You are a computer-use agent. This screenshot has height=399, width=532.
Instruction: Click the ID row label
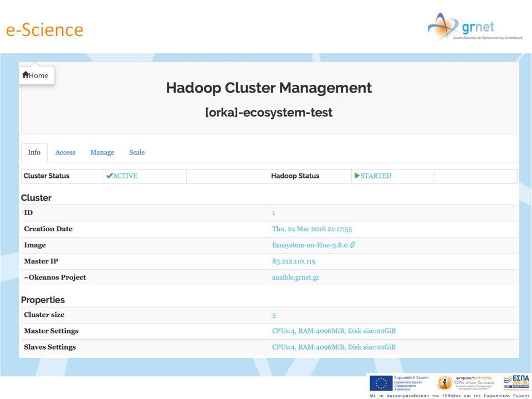coord(28,213)
